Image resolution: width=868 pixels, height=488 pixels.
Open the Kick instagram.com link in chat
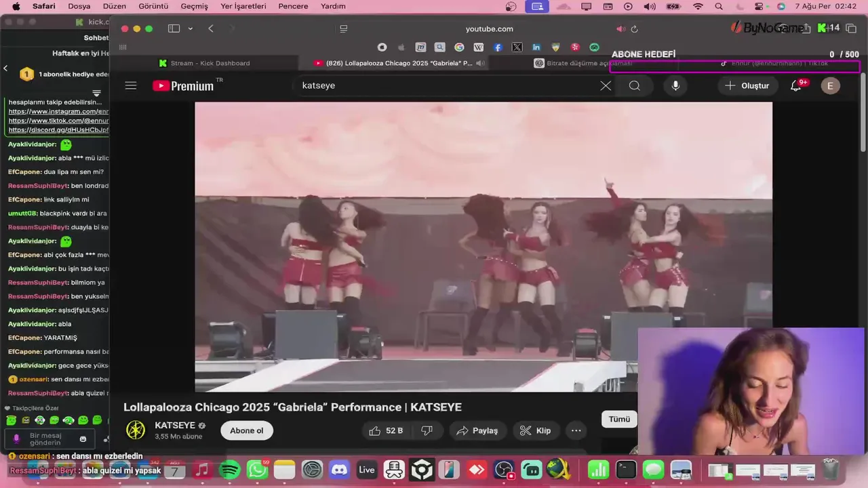pos(59,111)
